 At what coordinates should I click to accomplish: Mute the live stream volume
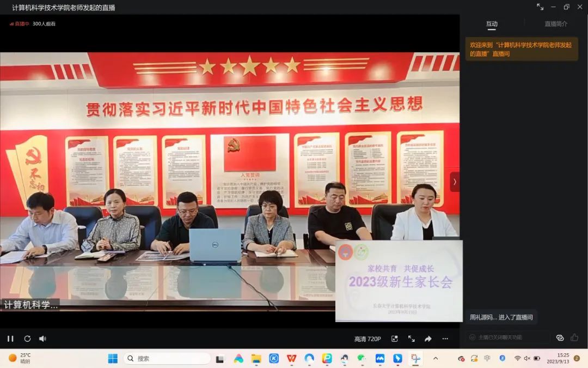tap(42, 339)
